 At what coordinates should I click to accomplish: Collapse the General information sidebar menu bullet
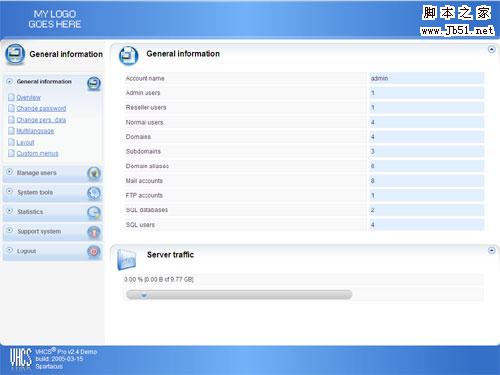[10, 81]
